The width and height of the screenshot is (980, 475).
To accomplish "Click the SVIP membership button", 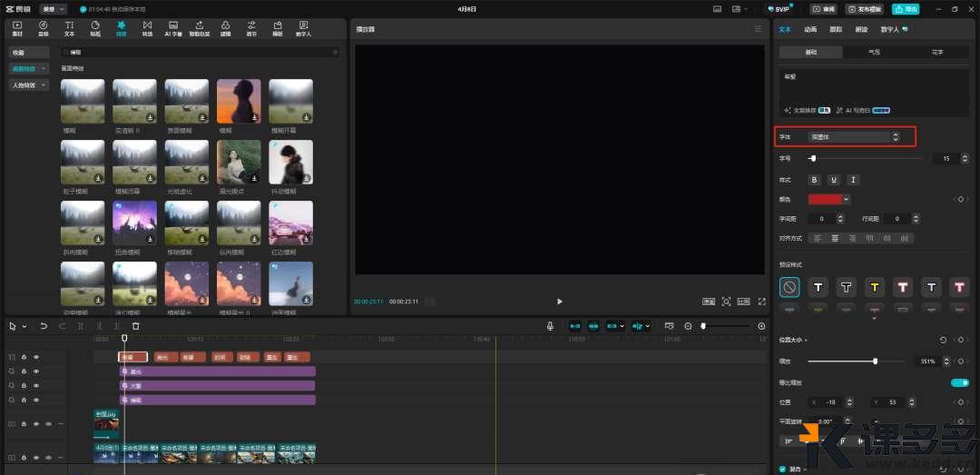I will (779, 9).
